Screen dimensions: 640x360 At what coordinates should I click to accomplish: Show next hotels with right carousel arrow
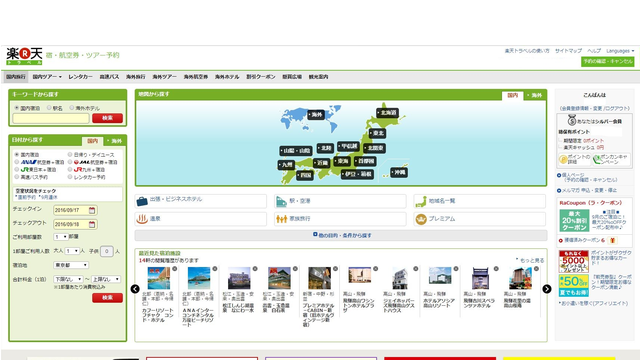point(547,289)
